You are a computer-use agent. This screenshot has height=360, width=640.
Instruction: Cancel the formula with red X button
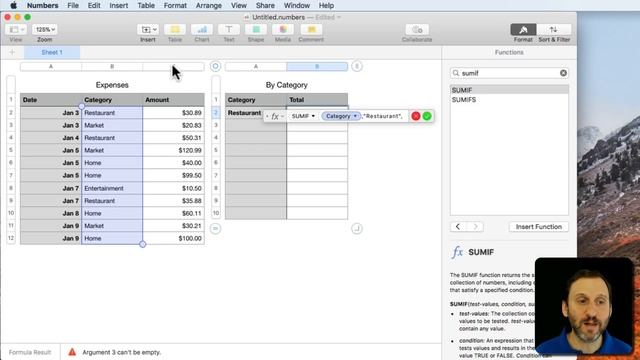coord(416,116)
